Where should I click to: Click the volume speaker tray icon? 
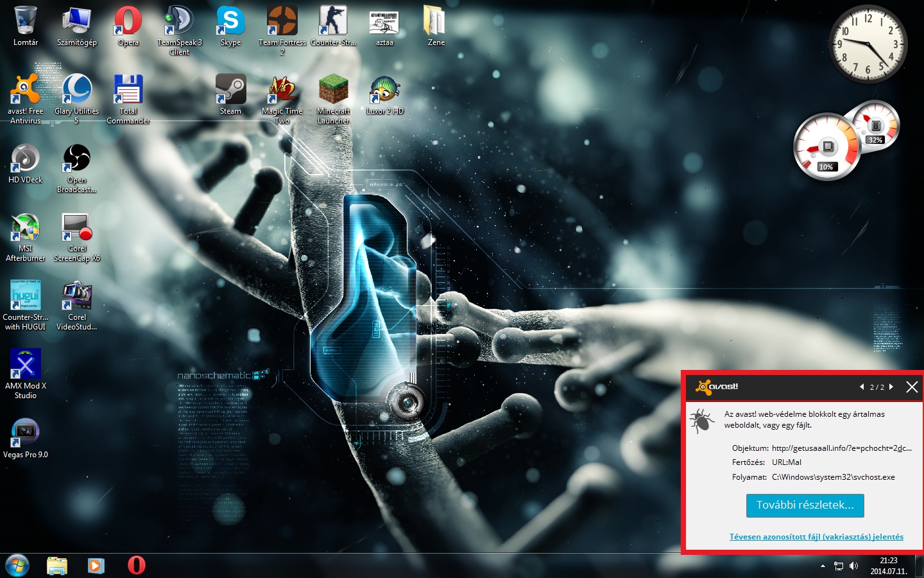[853, 566]
